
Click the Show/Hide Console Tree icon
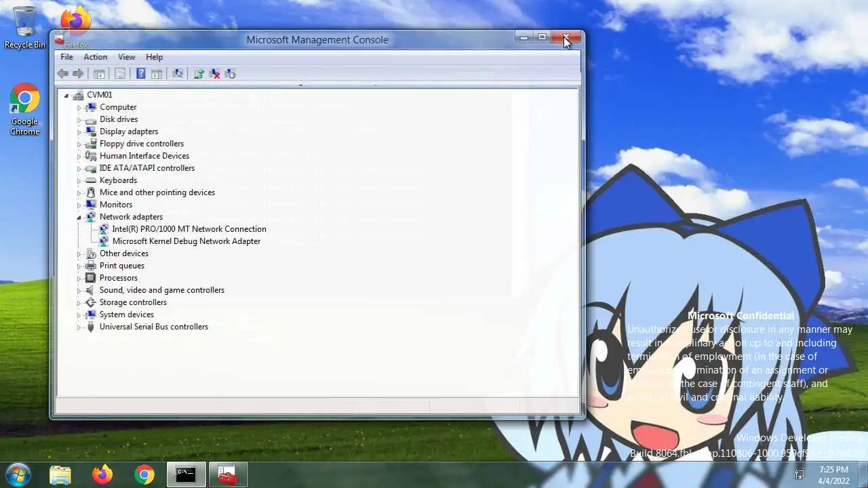pyautogui.click(x=99, y=74)
